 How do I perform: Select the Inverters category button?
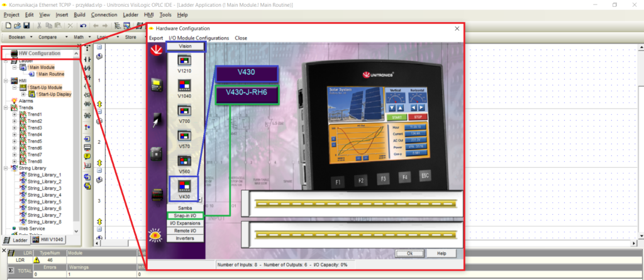(186, 238)
